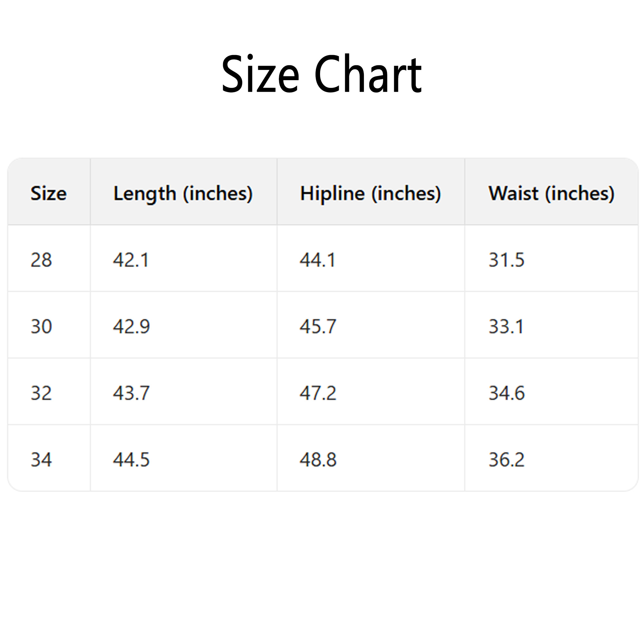Click the "Hipline (inches)" column header
The image size is (644, 644).
pos(370,193)
